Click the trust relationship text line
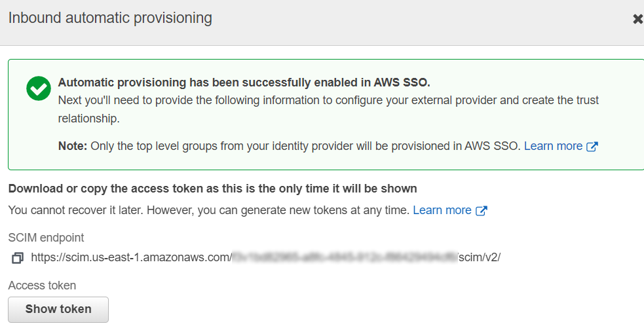 pyautogui.click(x=89, y=119)
